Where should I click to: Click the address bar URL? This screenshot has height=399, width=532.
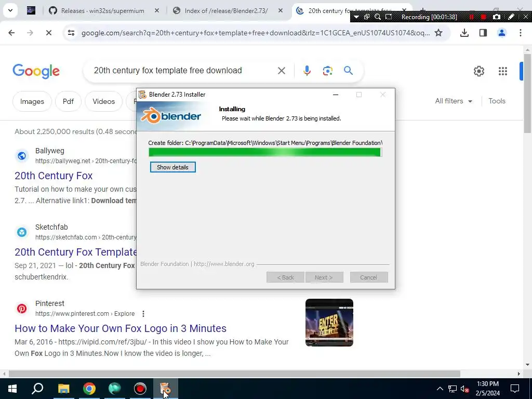256,33
